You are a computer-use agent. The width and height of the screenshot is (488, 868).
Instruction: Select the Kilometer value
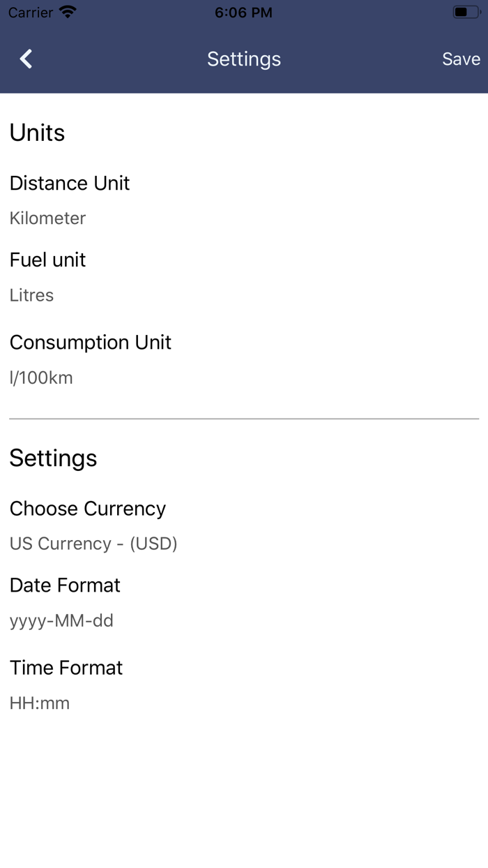coord(47,218)
